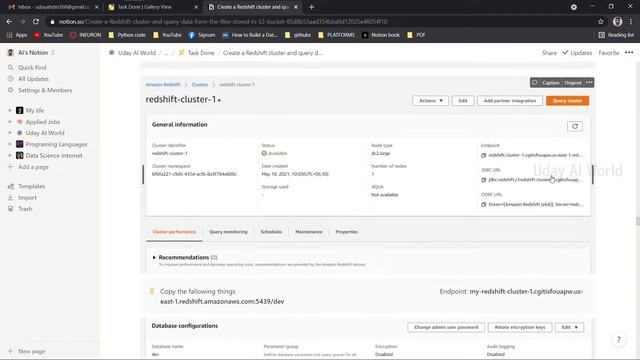Mark page as Favorite
640x360 pixels.
pyautogui.click(x=609, y=53)
